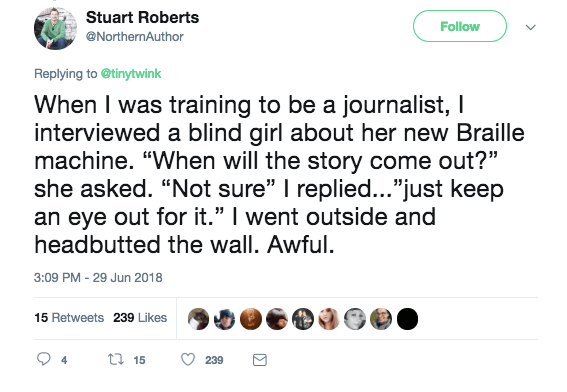View the 239 Likes list
567x392 pixels.
[x=140, y=318]
